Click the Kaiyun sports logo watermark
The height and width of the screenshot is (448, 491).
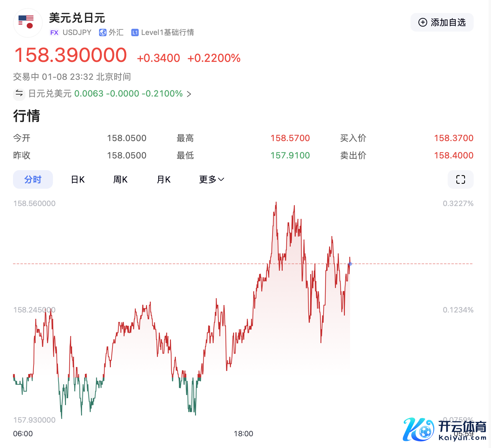(x=444, y=429)
